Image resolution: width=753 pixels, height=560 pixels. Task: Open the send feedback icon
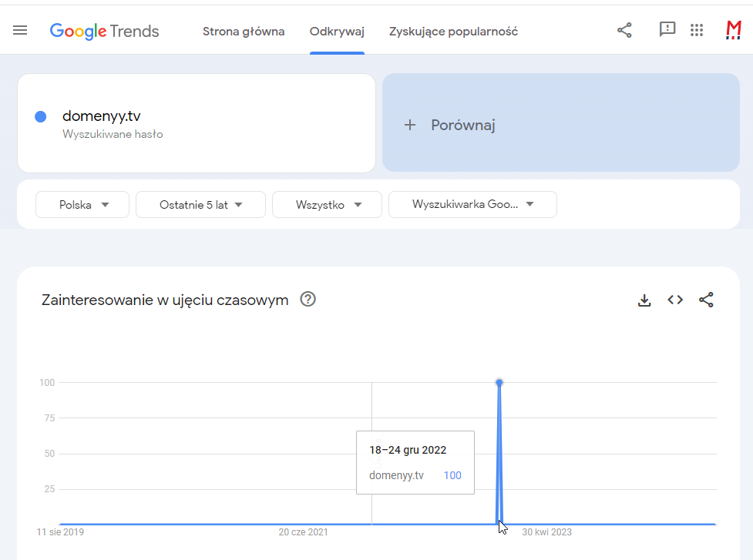coord(667,30)
